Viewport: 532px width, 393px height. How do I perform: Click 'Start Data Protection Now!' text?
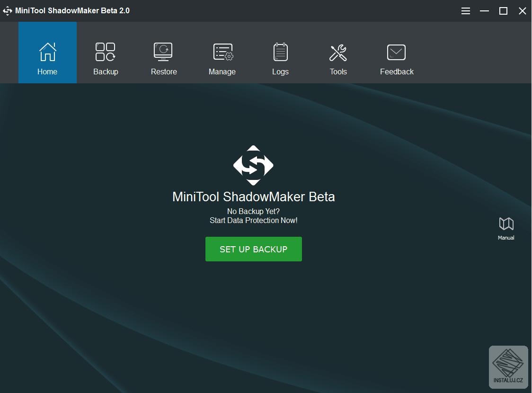(x=253, y=220)
